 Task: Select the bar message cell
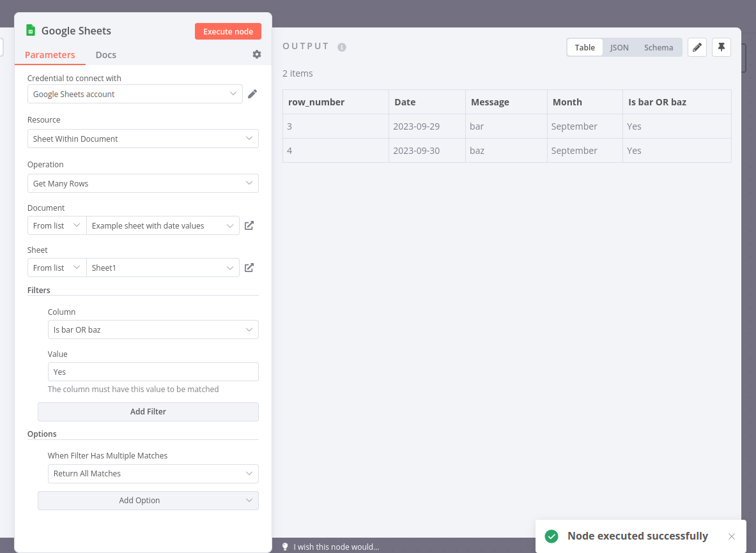coord(506,126)
